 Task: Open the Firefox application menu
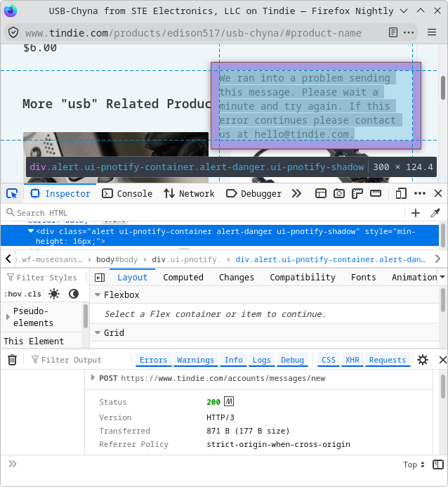click(x=432, y=32)
